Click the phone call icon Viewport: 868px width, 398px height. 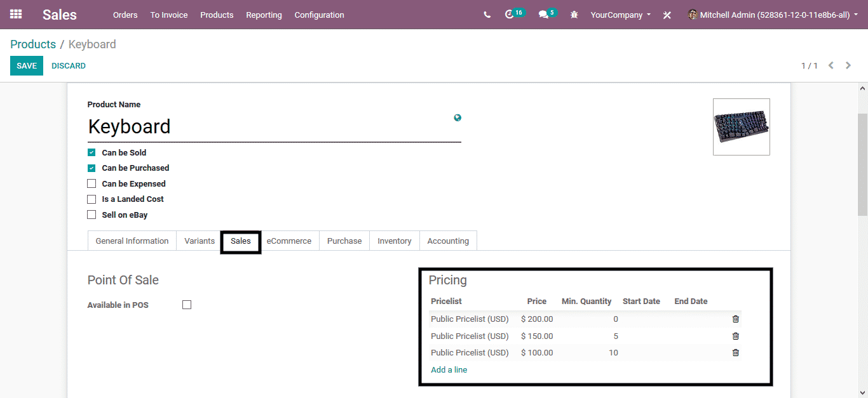[x=487, y=15]
